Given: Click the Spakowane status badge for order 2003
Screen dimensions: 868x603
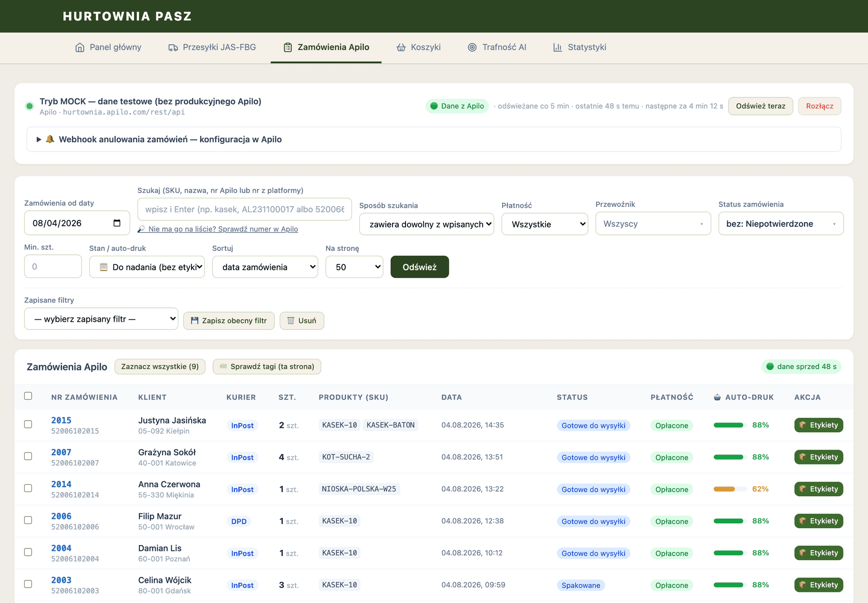Looking at the screenshot, I should coord(581,585).
